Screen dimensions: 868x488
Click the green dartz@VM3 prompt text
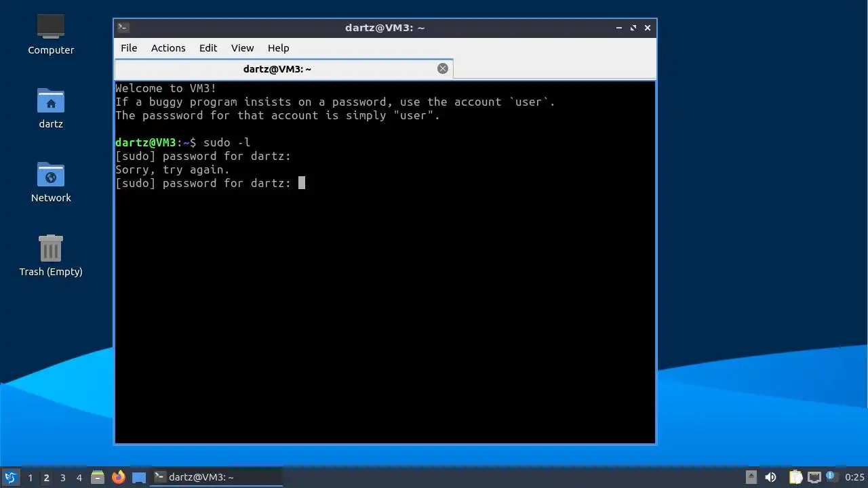(x=146, y=142)
